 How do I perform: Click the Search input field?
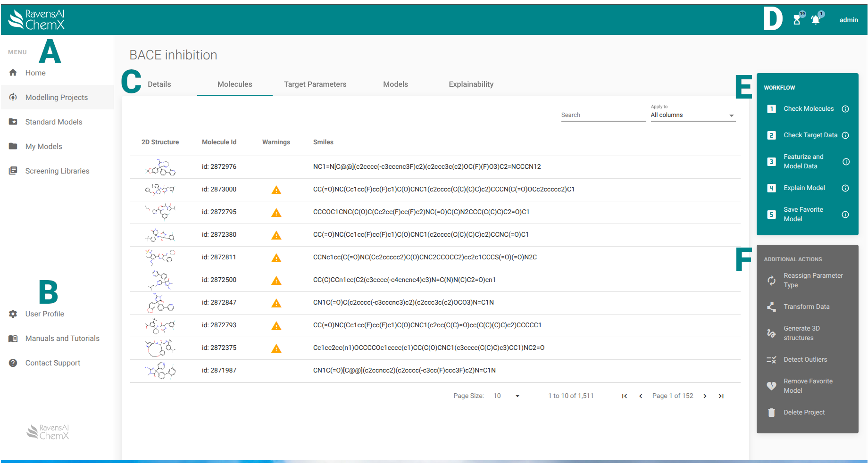(603, 115)
